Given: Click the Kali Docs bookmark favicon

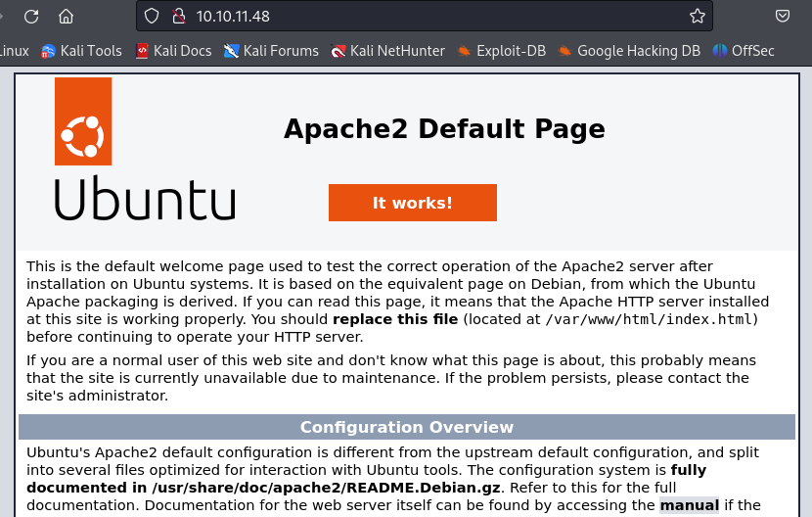Looking at the screenshot, I should (142, 51).
